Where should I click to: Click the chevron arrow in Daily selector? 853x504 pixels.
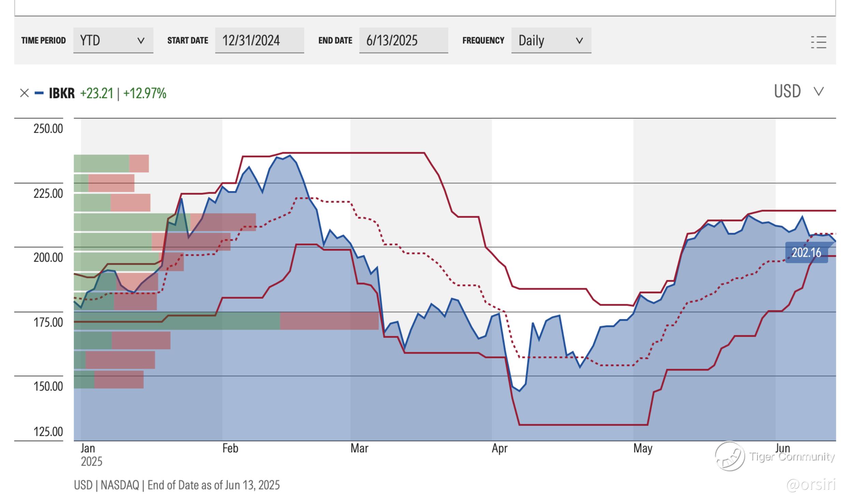pyautogui.click(x=579, y=41)
